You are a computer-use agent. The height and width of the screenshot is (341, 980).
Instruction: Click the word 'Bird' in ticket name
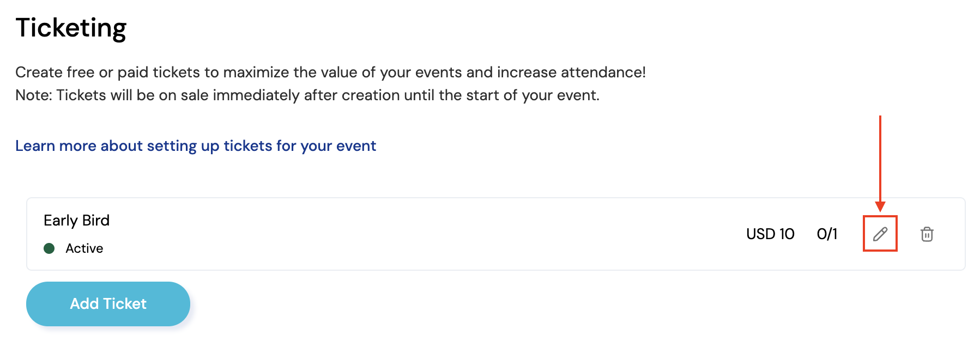96,221
